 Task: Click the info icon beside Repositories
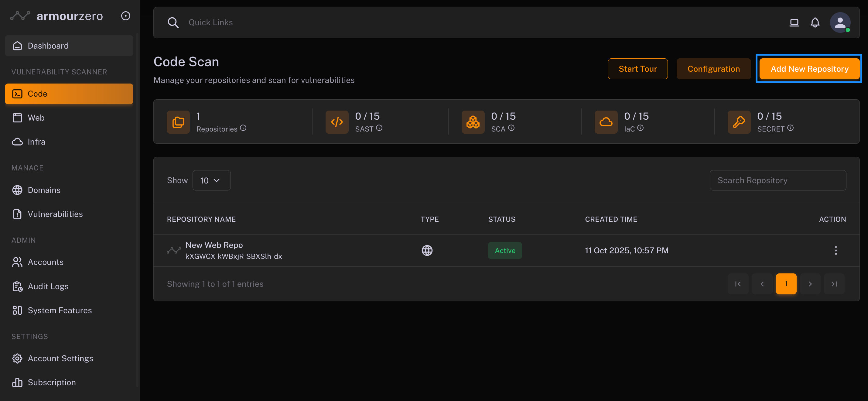(243, 128)
